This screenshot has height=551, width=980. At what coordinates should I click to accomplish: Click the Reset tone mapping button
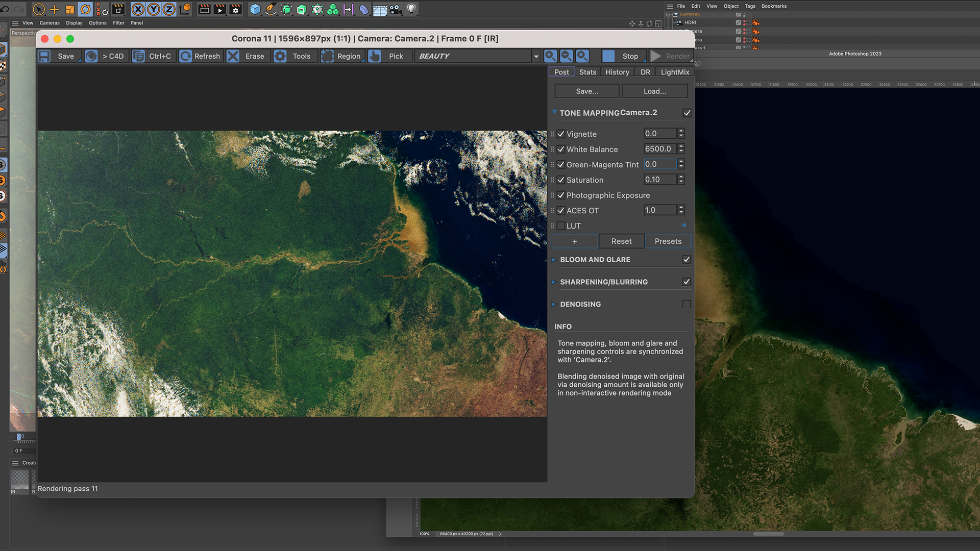(x=621, y=240)
